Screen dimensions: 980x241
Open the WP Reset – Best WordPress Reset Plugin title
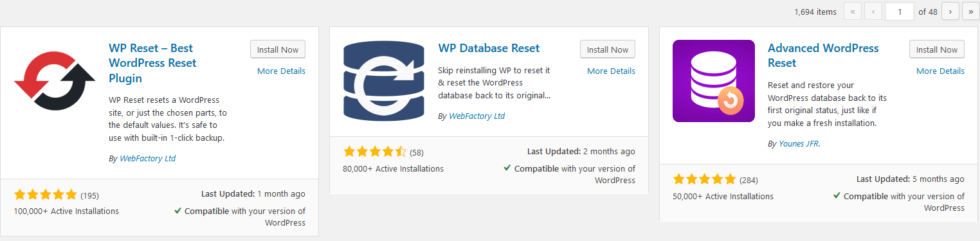(x=152, y=63)
